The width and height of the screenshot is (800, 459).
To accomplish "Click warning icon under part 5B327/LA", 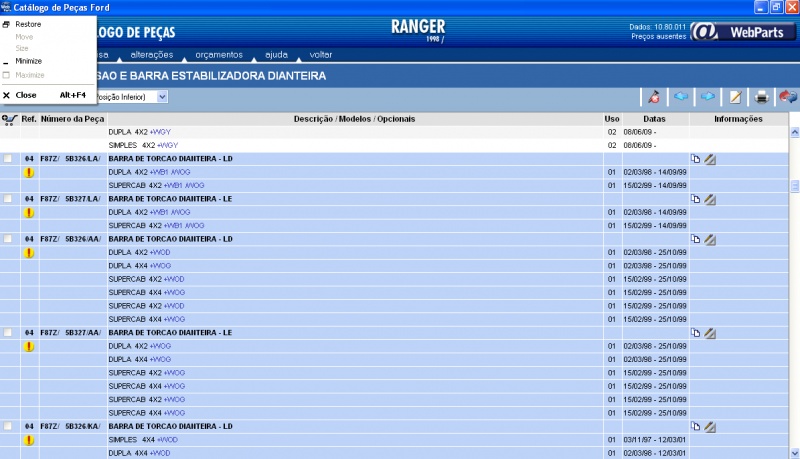I will (x=29, y=213).
